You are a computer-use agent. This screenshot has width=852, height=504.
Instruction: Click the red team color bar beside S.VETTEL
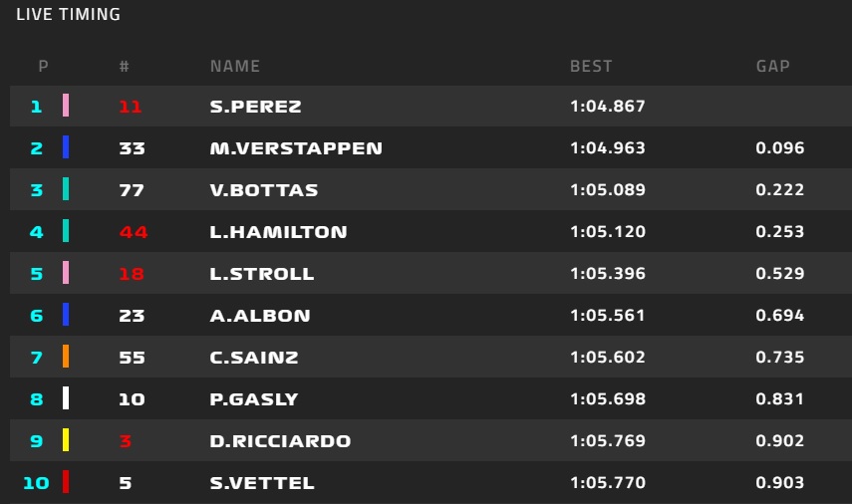tap(66, 482)
